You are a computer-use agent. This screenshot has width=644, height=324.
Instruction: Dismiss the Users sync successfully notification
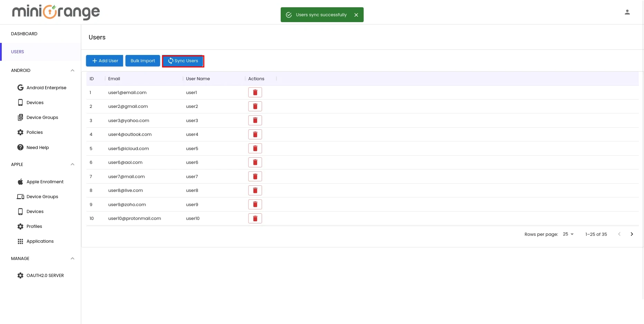[356, 15]
